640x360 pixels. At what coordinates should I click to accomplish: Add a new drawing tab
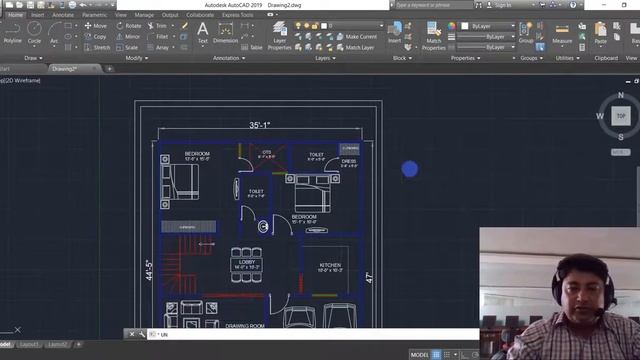[109, 69]
